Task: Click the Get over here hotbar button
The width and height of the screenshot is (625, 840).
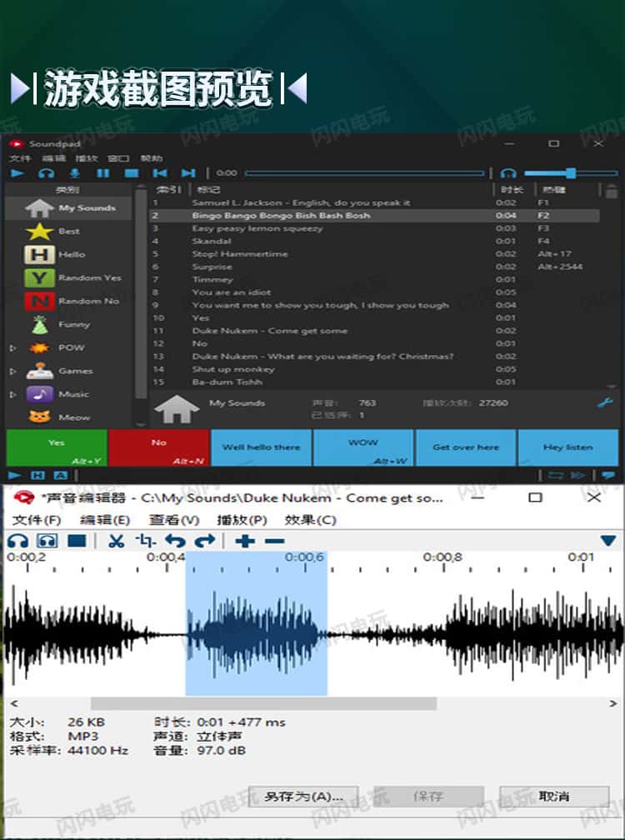Action: pos(466,447)
